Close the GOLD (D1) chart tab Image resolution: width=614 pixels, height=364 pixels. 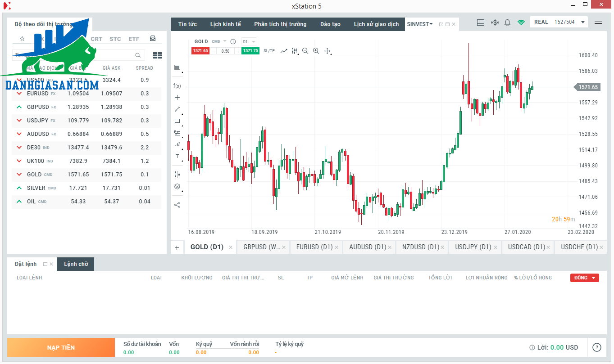231,247
